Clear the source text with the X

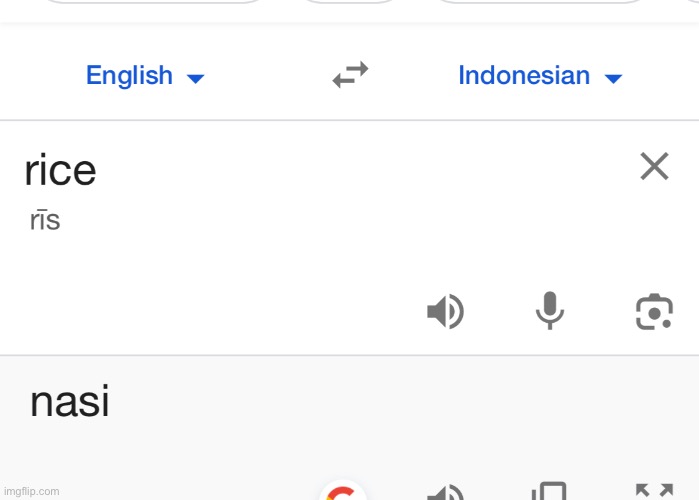pos(654,166)
